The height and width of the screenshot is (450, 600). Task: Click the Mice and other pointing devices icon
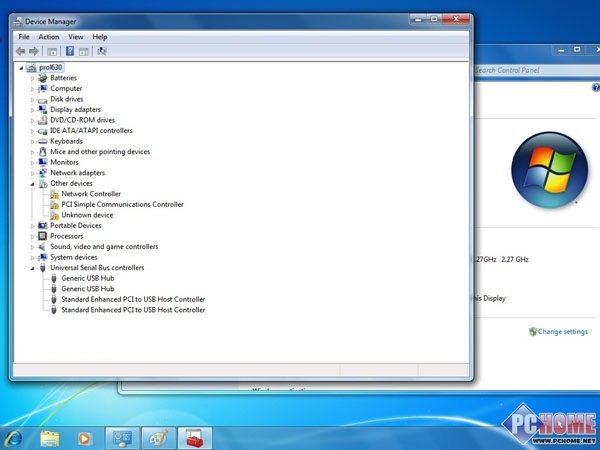coord(42,152)
